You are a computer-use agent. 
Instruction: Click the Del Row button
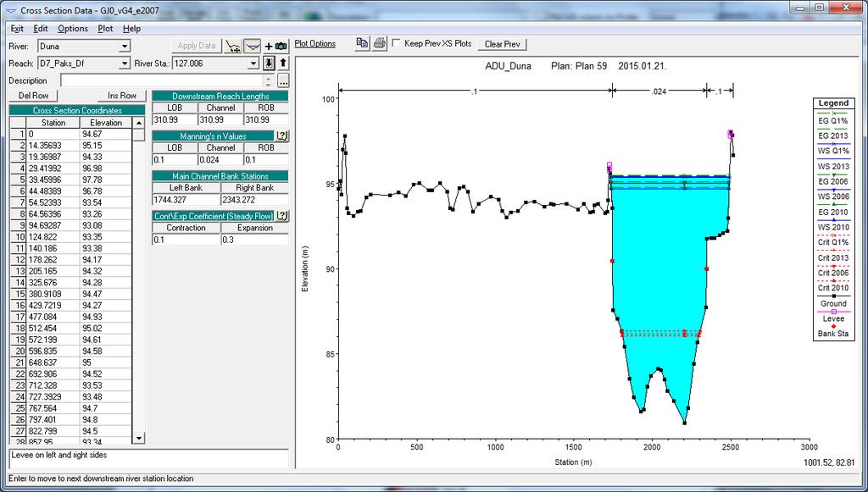point(33,96)
